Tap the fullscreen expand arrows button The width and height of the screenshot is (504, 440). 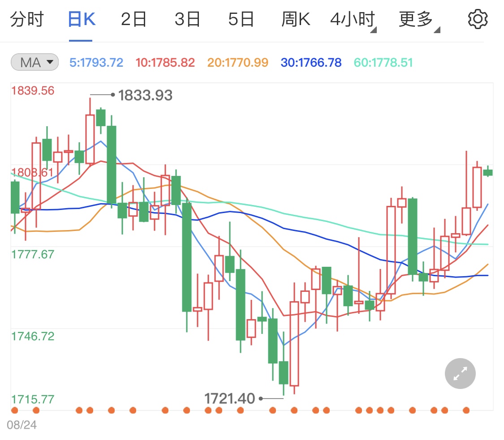tap(460, 373)
